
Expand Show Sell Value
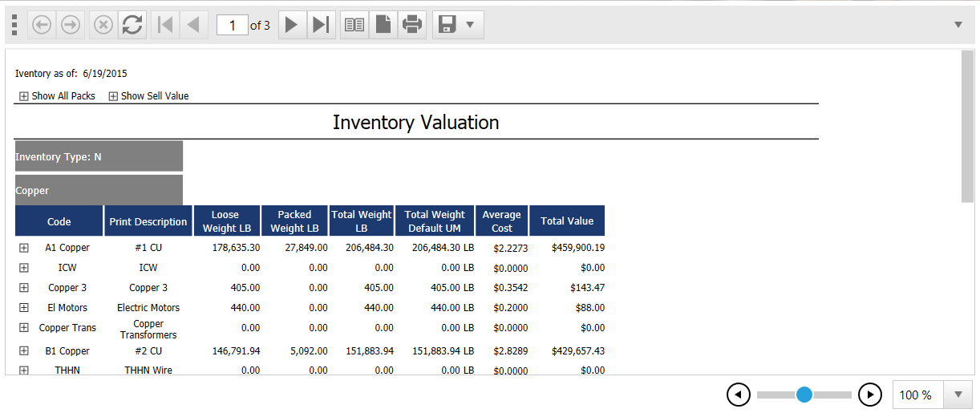pyautogui.click(x=113, y=96)
